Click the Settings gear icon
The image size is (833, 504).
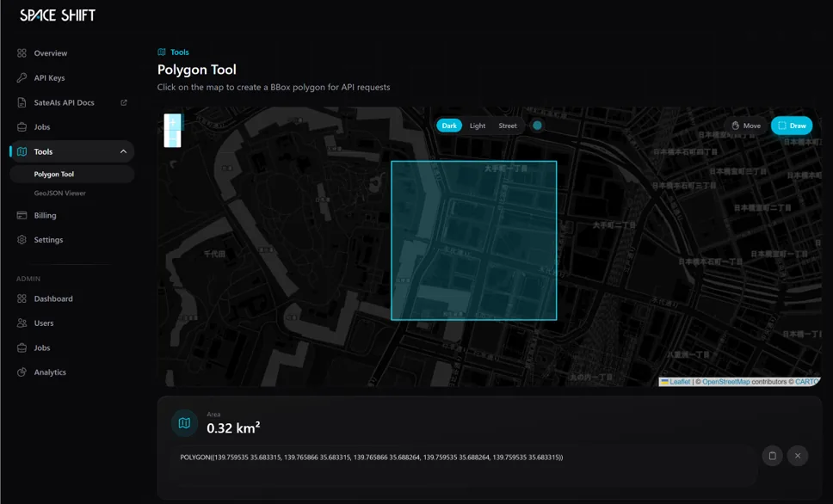coord(22,239)
